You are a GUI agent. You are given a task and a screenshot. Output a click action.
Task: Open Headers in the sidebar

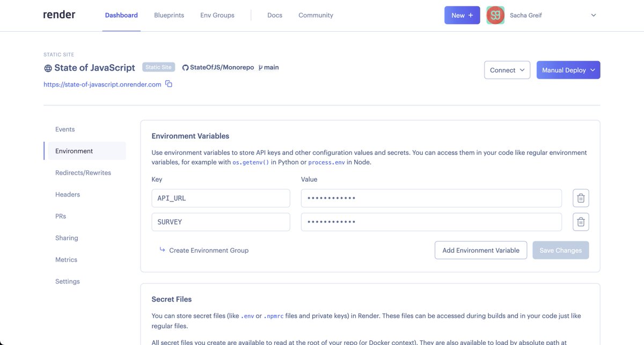68,195
